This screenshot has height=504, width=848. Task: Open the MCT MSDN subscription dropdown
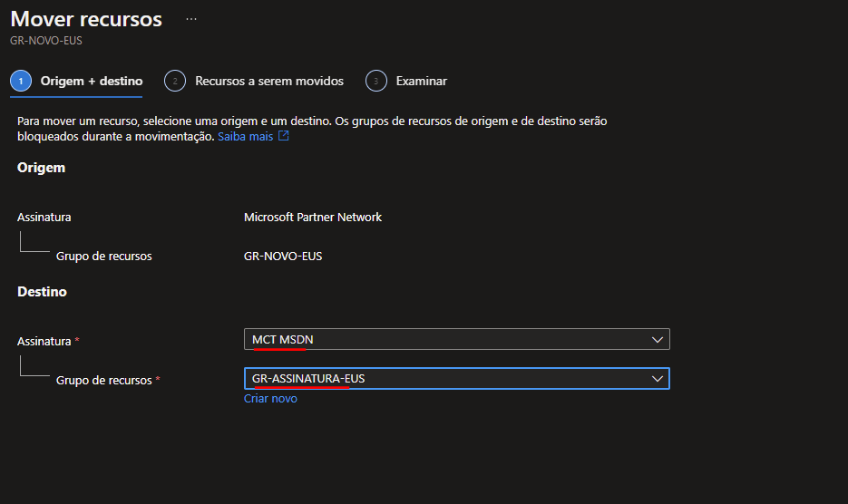click(457, 340)
